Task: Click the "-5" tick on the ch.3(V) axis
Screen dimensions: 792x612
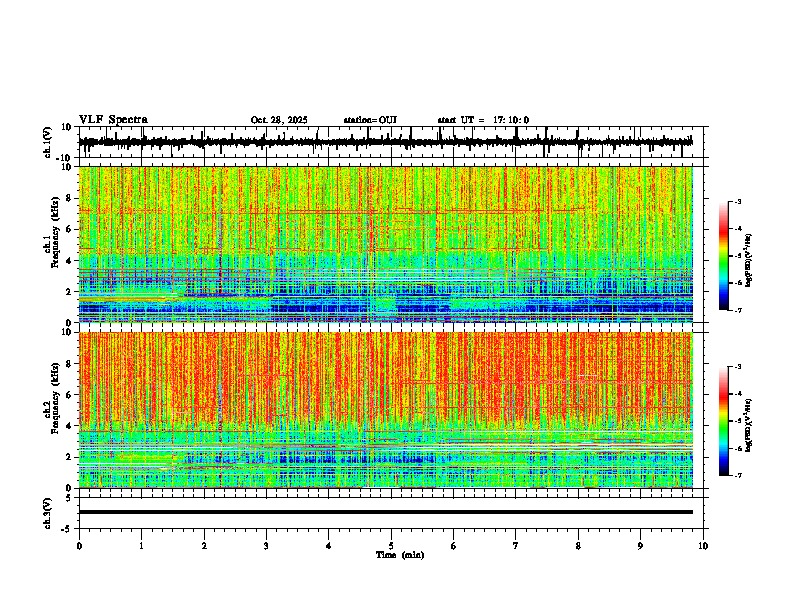Action: (67, 529)
